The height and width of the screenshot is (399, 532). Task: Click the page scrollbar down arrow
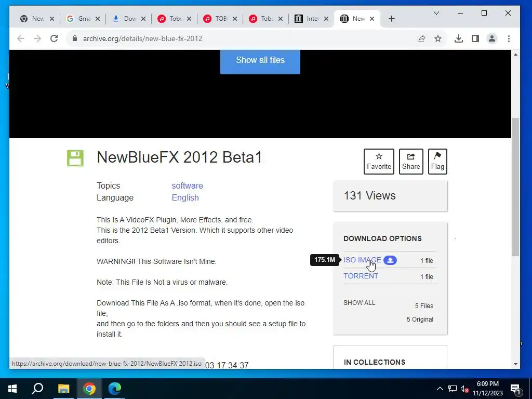(516, 364)
